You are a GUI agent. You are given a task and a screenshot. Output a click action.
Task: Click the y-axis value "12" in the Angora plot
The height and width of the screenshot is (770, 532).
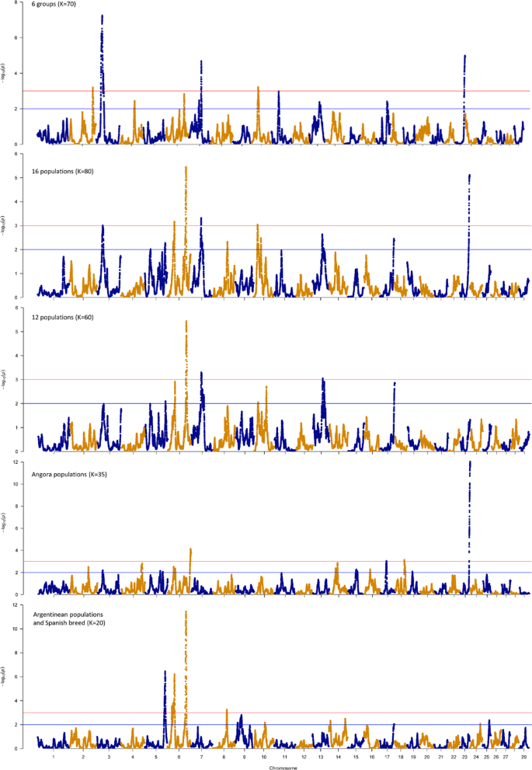click(27, 462)
